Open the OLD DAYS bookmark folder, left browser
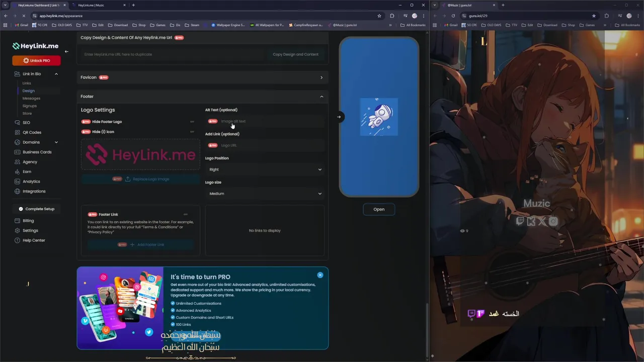Image resolution: width=644 pixels, height=362 pixels. (62, 25)
